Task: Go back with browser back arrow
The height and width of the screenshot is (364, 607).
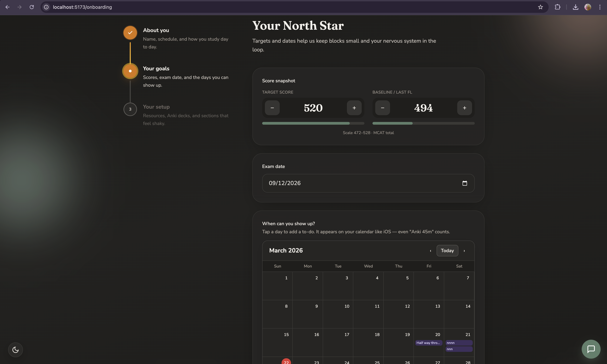Action: pos(7,7)
